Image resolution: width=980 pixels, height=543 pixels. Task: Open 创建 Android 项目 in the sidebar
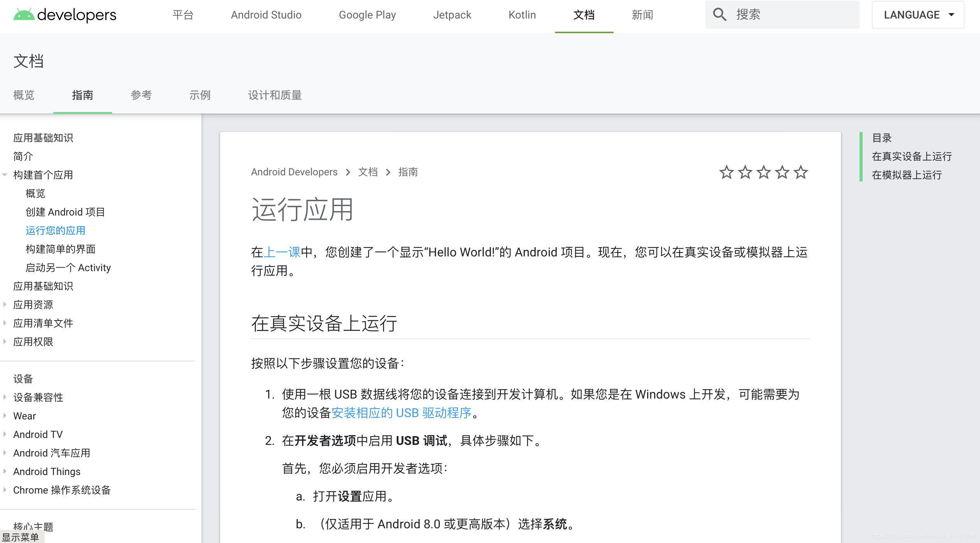pos(65,212)
